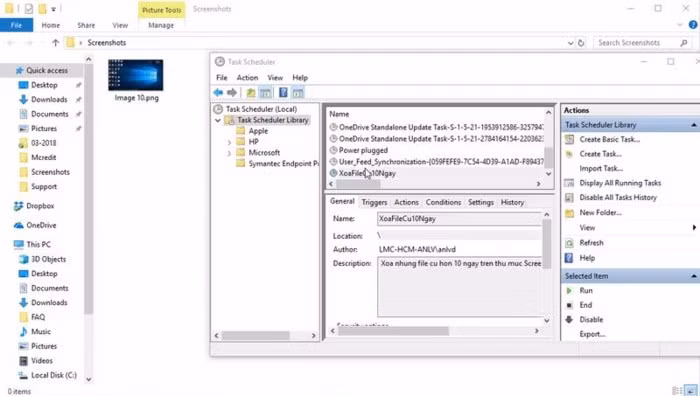
Task: Open the Explorer Share ribbon tab
Action: click(86, 25)
